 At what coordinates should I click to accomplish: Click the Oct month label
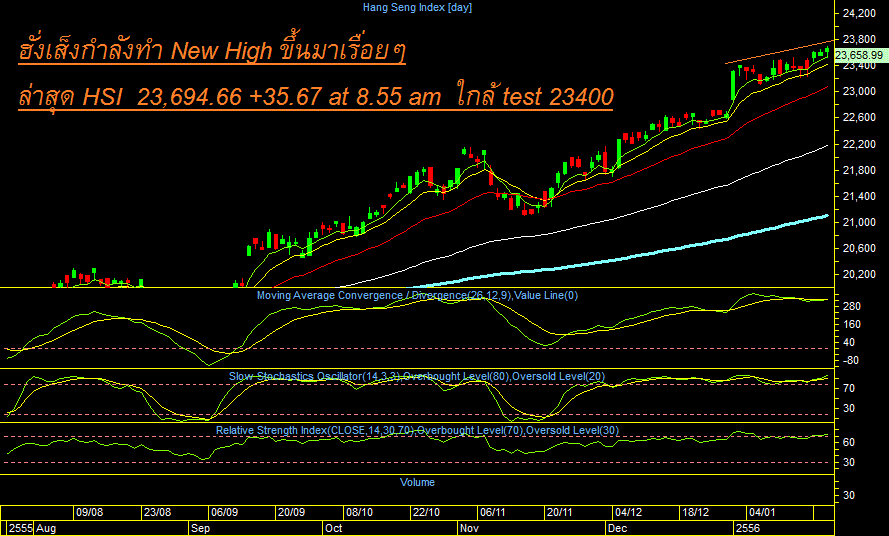pos(333,529)
